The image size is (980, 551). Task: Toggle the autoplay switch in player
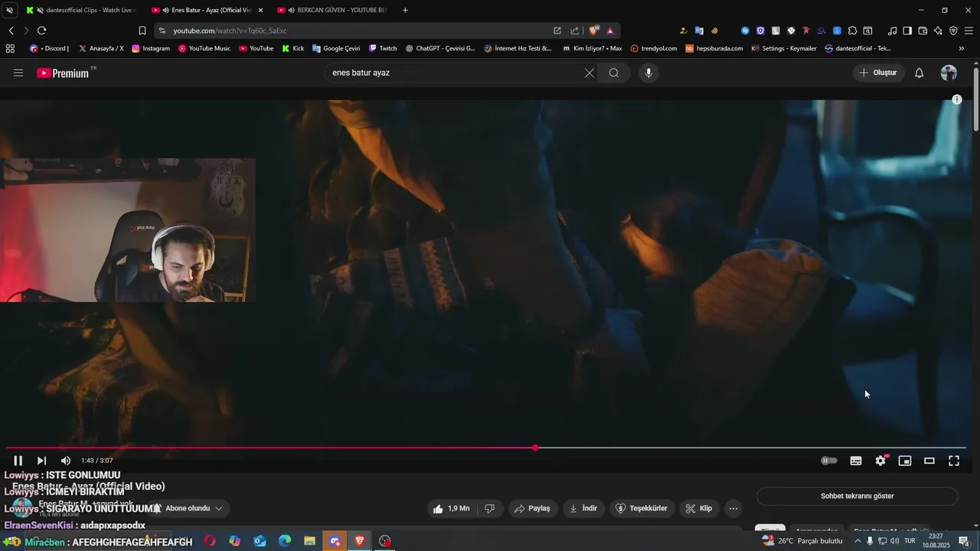point(829,461)
